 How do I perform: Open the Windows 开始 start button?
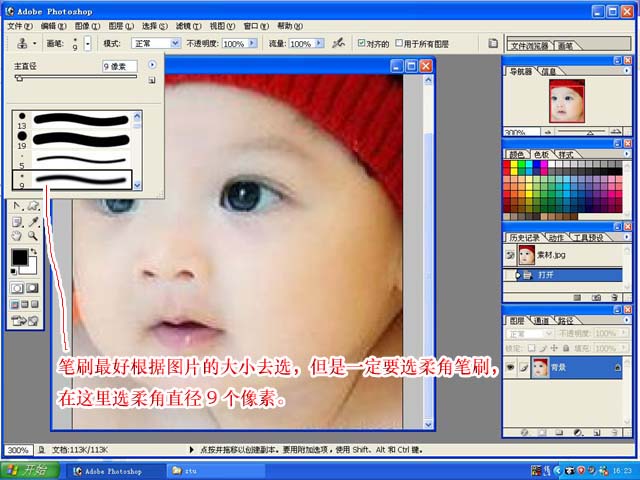(29, 470)
